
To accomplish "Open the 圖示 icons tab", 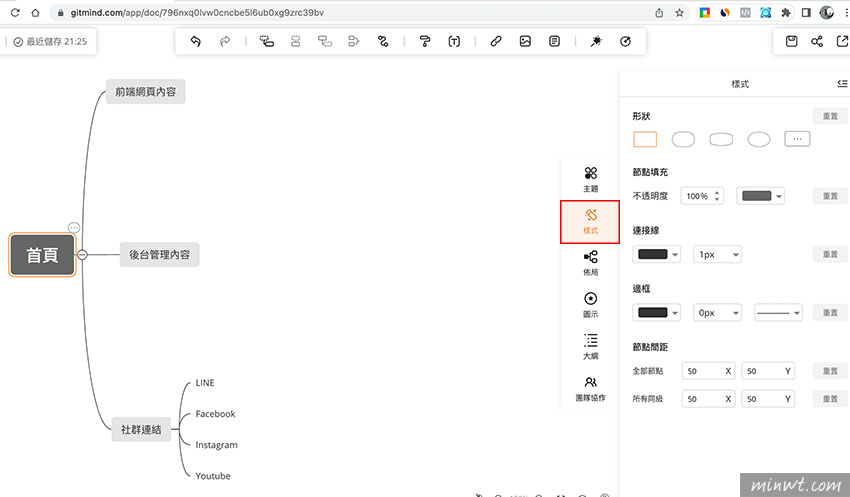I will point(590,305).
